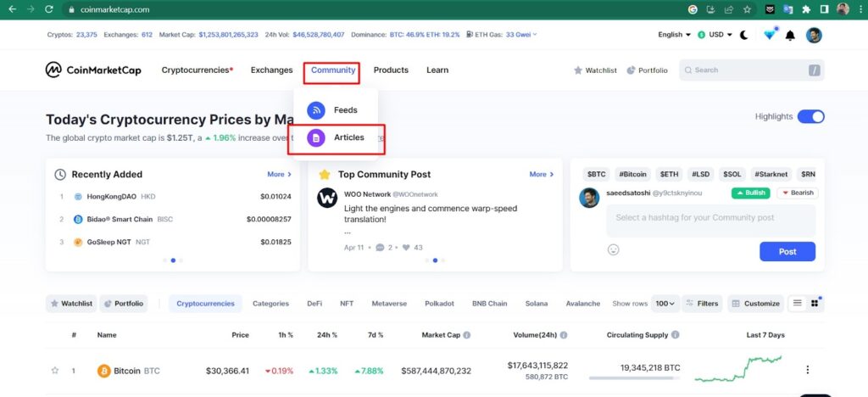
Task: Select #LSD hashtag chip
Action: 701,175
